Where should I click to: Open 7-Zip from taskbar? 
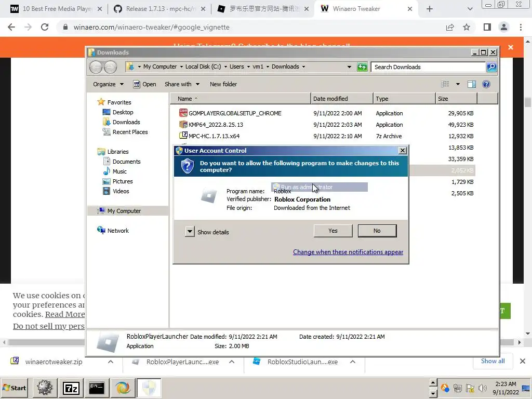point(71,388)
